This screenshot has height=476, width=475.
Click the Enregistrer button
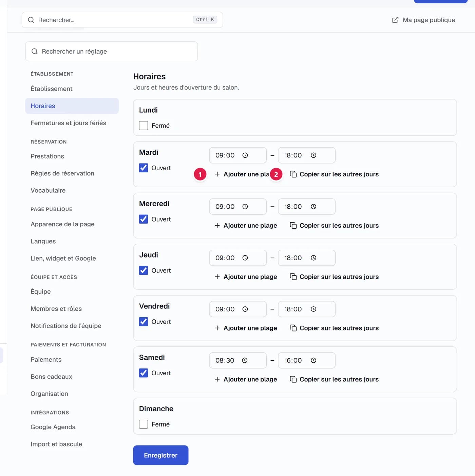pos(161,455)
